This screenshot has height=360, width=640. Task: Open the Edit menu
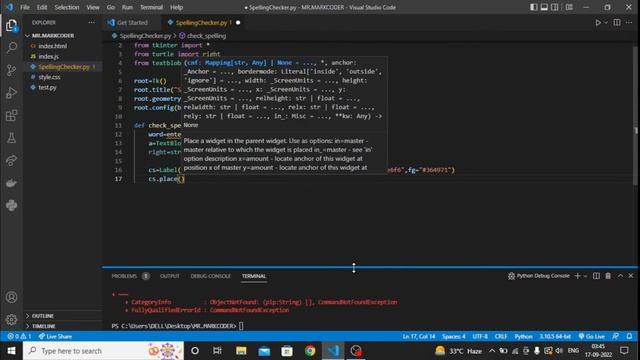click(x=42, y=7)
